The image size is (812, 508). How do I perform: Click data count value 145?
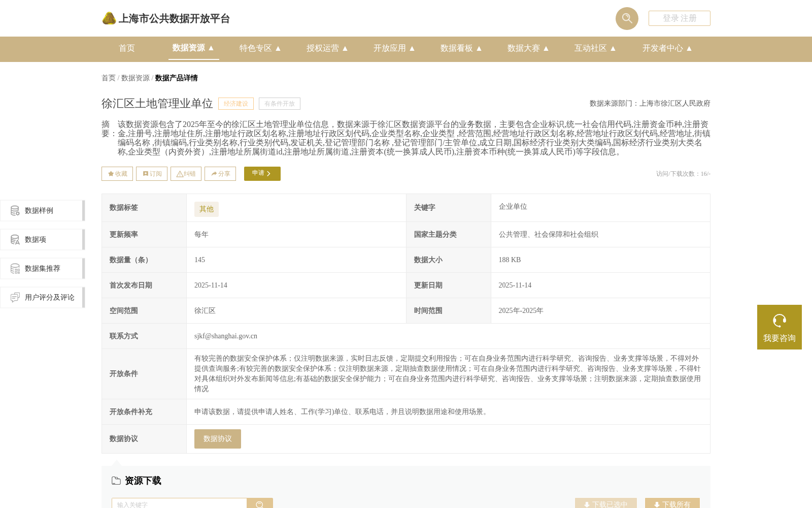pos(200,260)
